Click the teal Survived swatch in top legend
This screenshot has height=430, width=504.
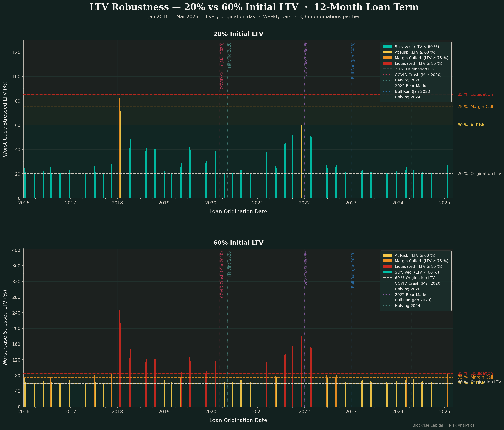387,47
